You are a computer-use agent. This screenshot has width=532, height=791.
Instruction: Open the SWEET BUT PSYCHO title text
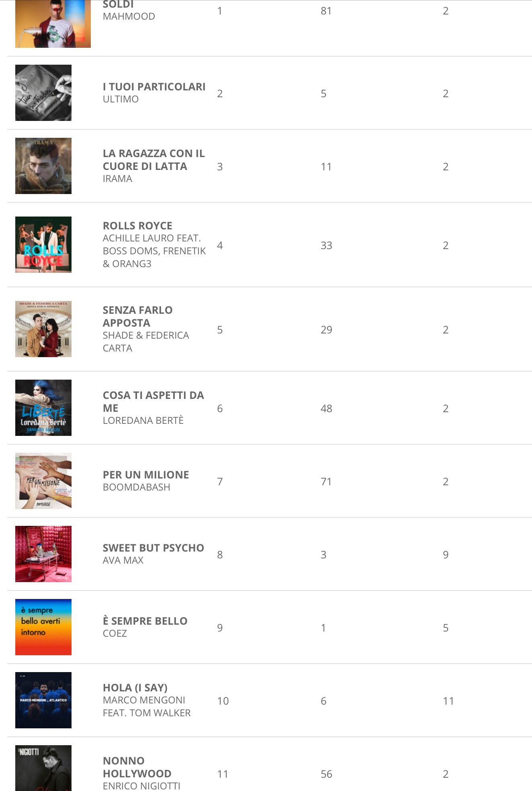(153, 548)
